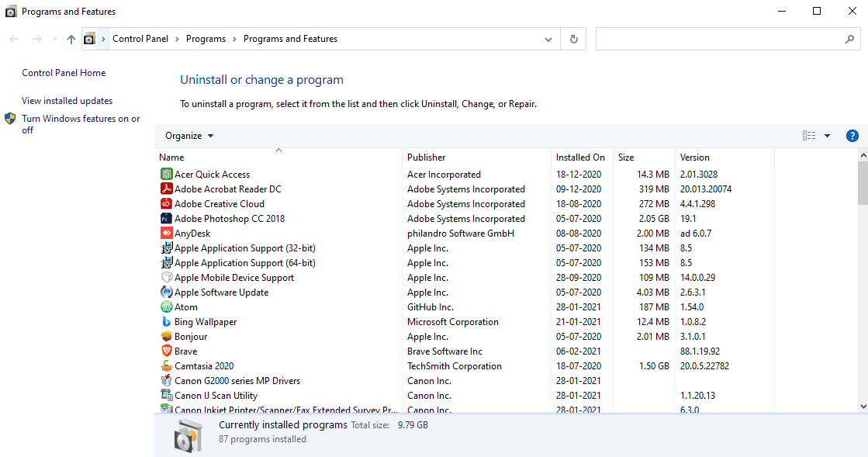This screenshot has height=457, width=868.
Task: Open Turn Windows features on or off
Action: [81, 124]
